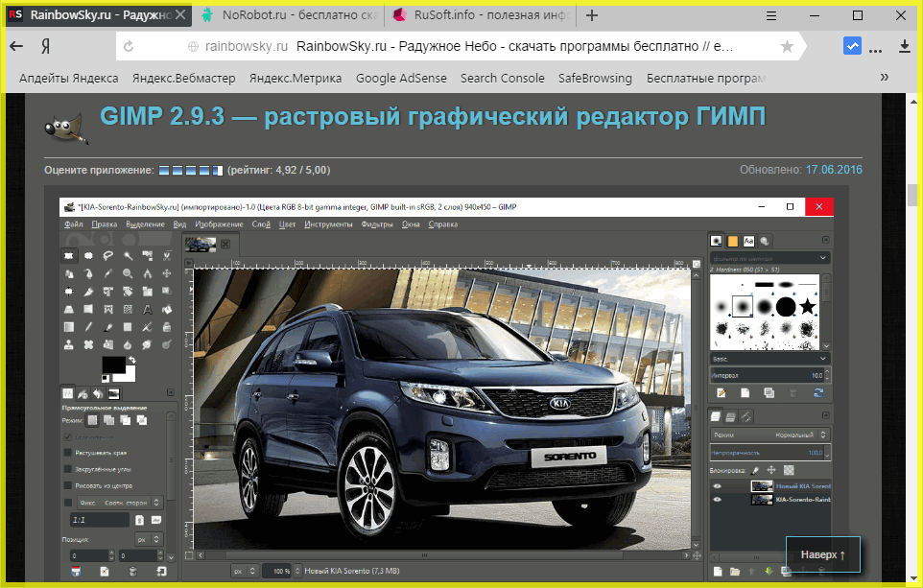Image resolution: width=923 pixels, height=588 pixels.
Task: Select the Clone stamp tool
Action: coord(69,344)
